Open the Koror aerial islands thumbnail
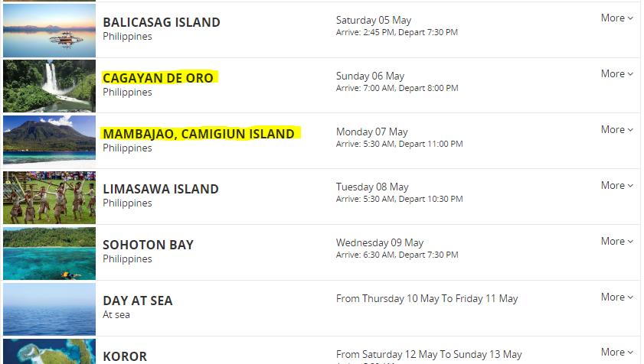 pyautogui.click(x=49, y=352)
